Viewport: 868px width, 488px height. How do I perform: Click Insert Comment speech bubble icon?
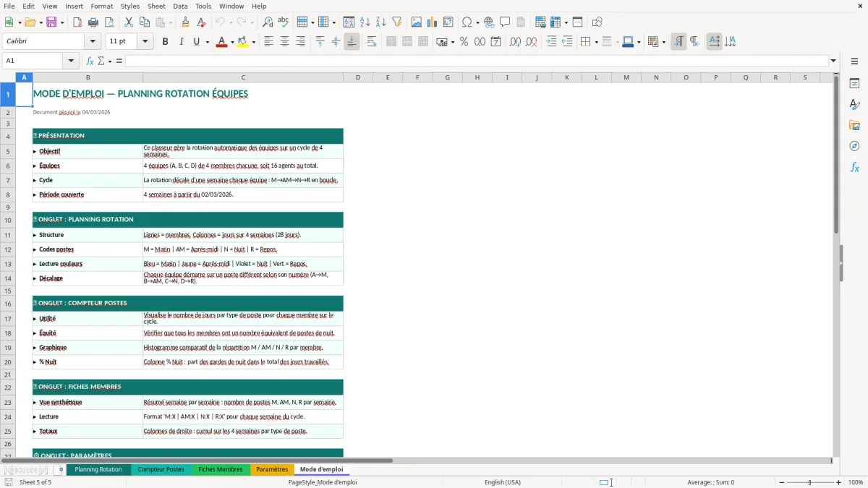(x=505, y=22)
